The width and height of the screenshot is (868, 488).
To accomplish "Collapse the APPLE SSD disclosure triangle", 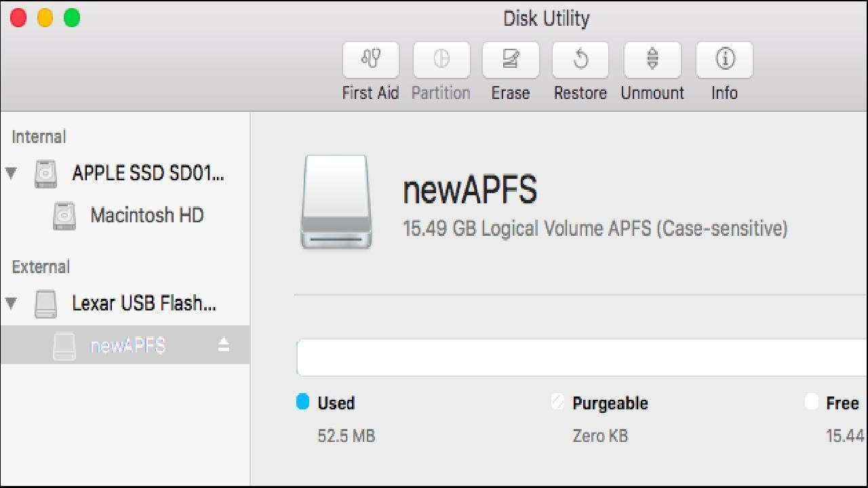I will pyautogui.click(x=12, y=173).
